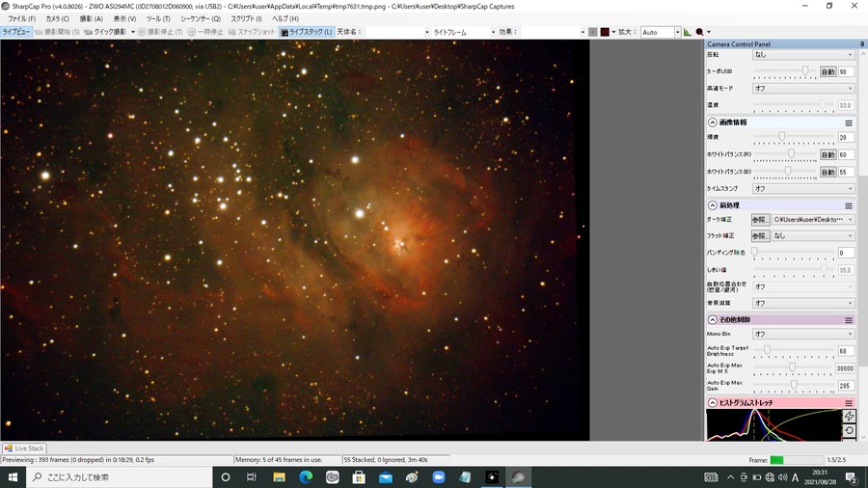Toggle ホワイトバランス(B) 自動 button
The image size is (868, 488).
pyautogui.click(x=827, y=172)
